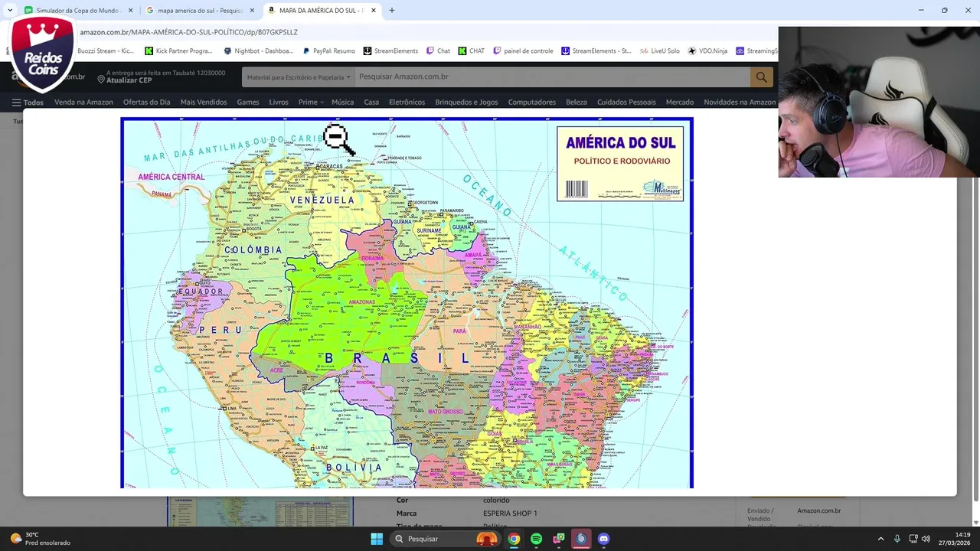The image size is (980, 551).
Task: Click the Windows Start button
Action: [377, 539]
